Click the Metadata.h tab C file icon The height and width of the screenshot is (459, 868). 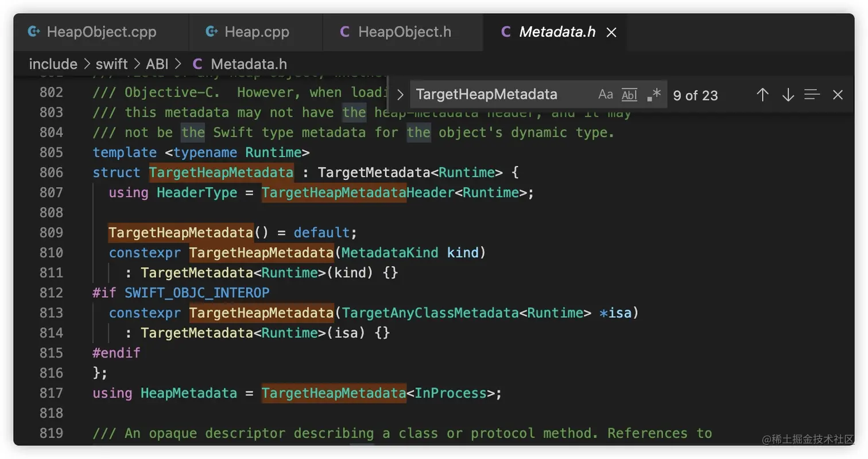point(506,32)
